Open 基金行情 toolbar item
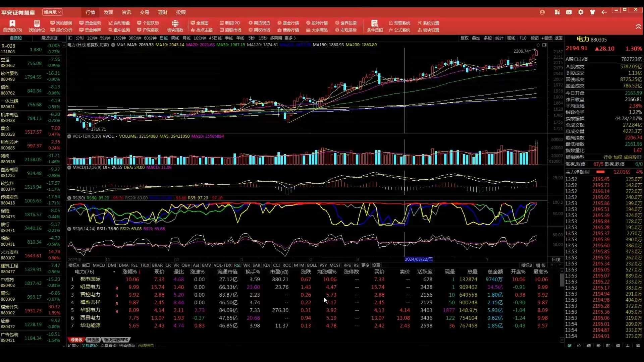The height and width of the screenshot is (362, 644). [x=288, y=23]
